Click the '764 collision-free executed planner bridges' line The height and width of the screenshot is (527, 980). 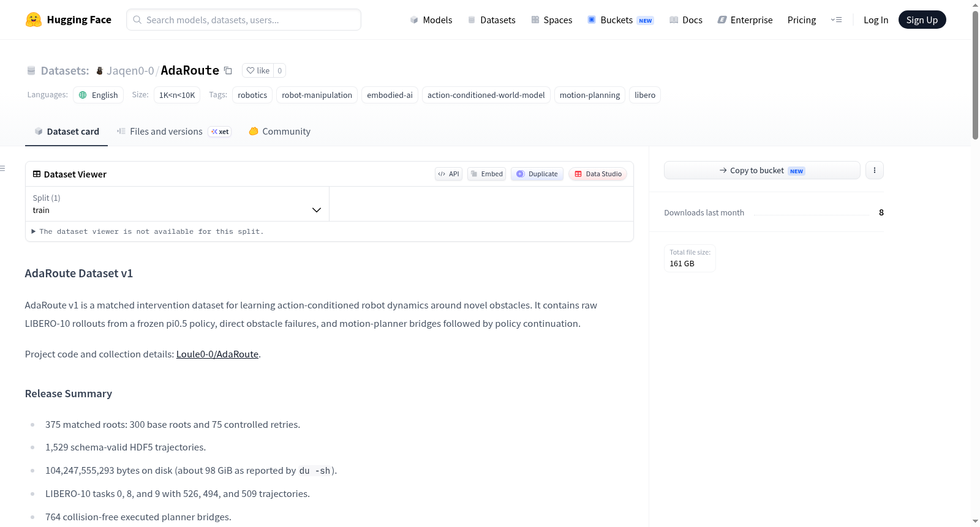pos(138,517)
